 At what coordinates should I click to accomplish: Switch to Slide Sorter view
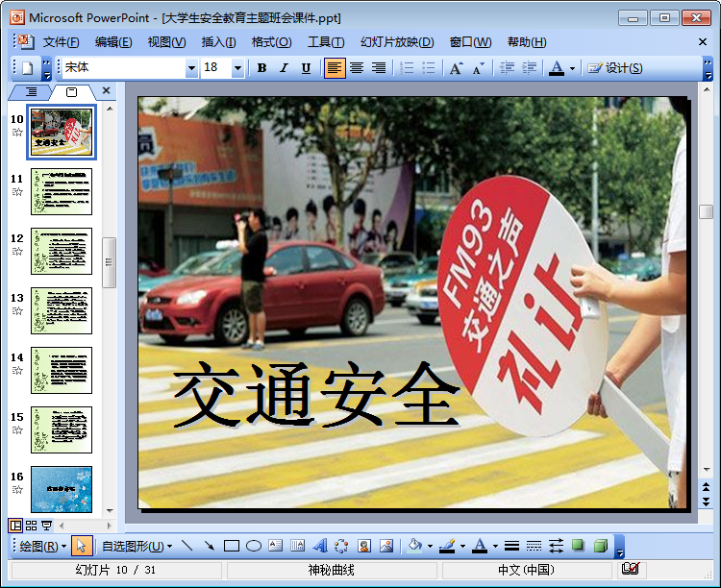32,526
